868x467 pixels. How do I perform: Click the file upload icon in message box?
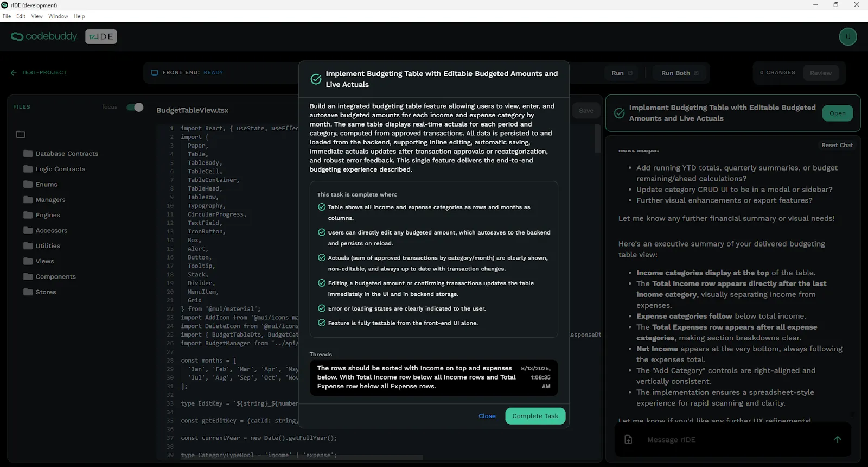tap(628, 439)
